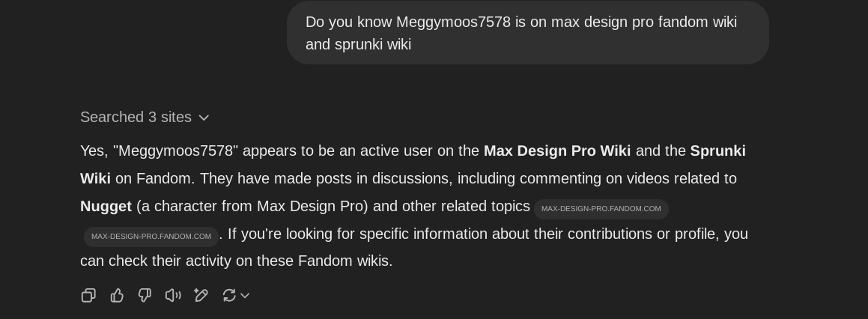Click the bold "Max Design Pro Wiki" text
Viewport: 868px width, 319px height.
click(x=556, y=151)
